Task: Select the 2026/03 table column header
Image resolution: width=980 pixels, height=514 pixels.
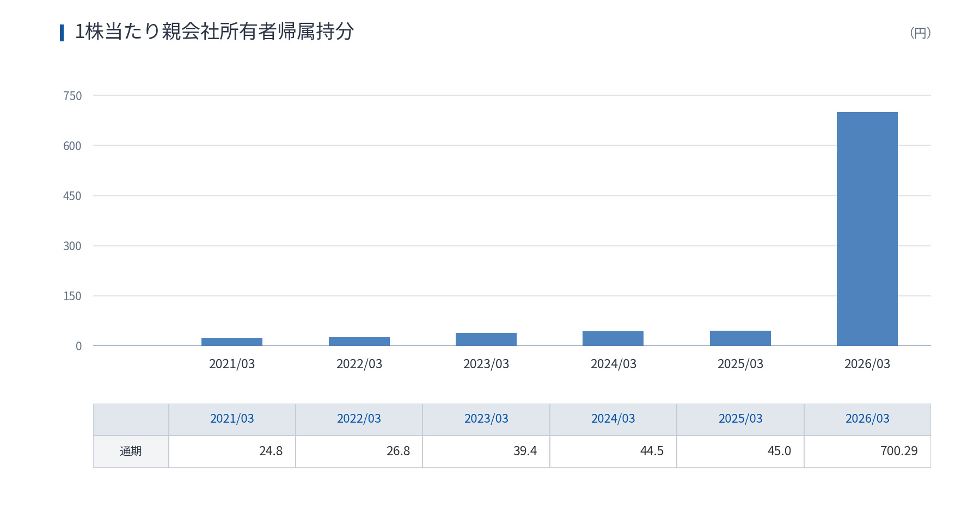Action: (867, 419)
